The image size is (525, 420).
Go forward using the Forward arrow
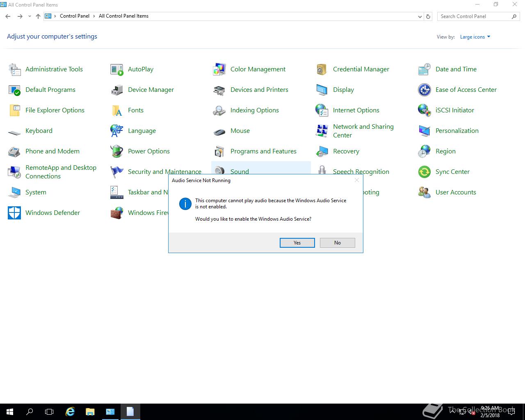[20, 16]
